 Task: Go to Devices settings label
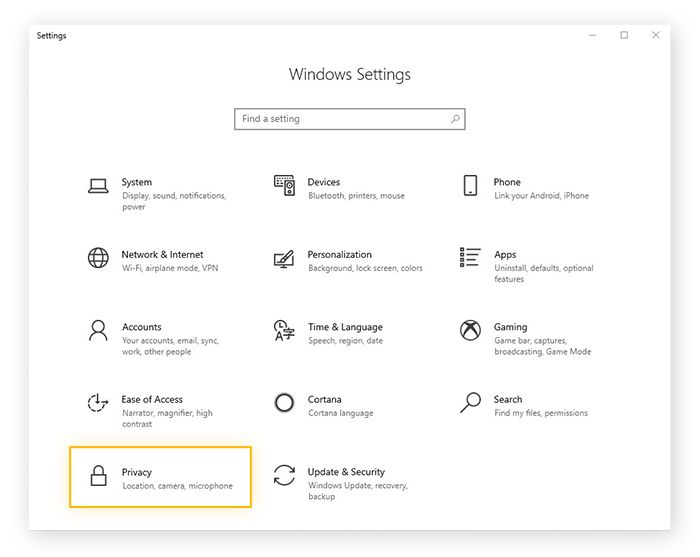[x=324, y=182]
